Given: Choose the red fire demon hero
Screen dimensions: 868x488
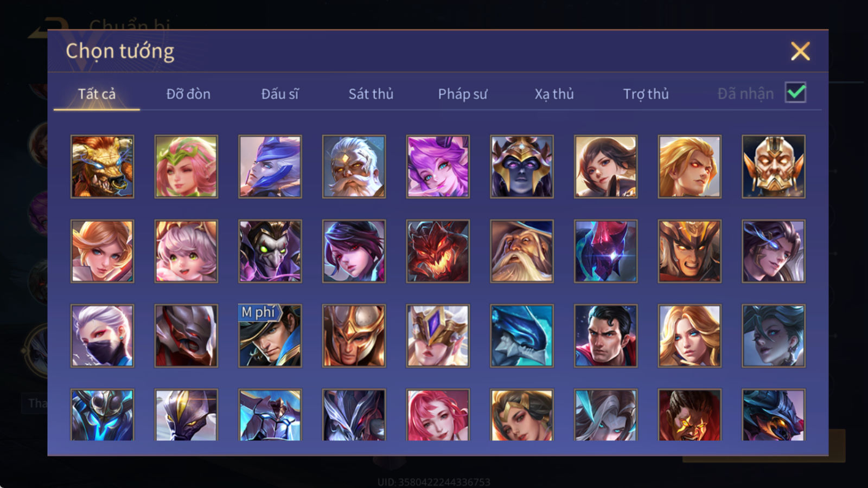Looking at the screenshot, I should [438, 251].
